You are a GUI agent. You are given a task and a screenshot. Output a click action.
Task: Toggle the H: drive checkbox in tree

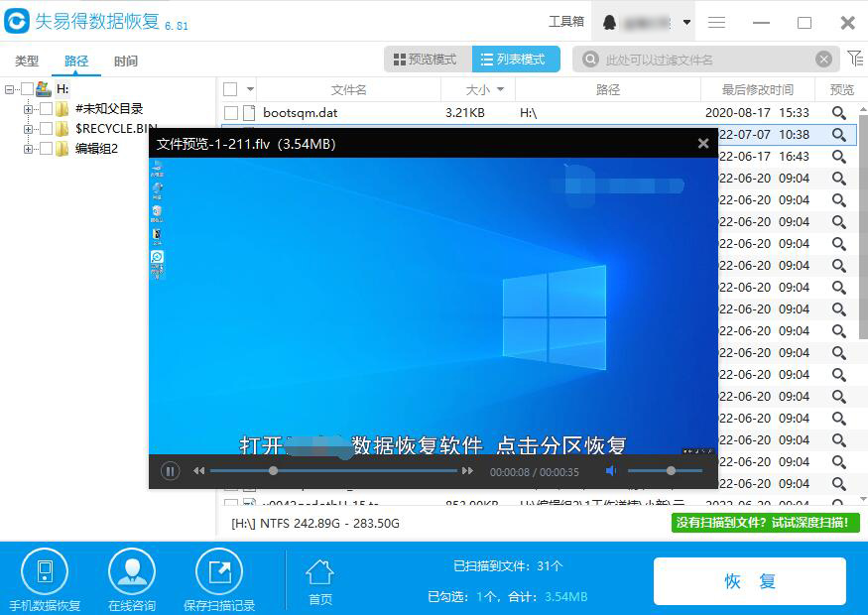pyautogui.click(x=27, y=89)
